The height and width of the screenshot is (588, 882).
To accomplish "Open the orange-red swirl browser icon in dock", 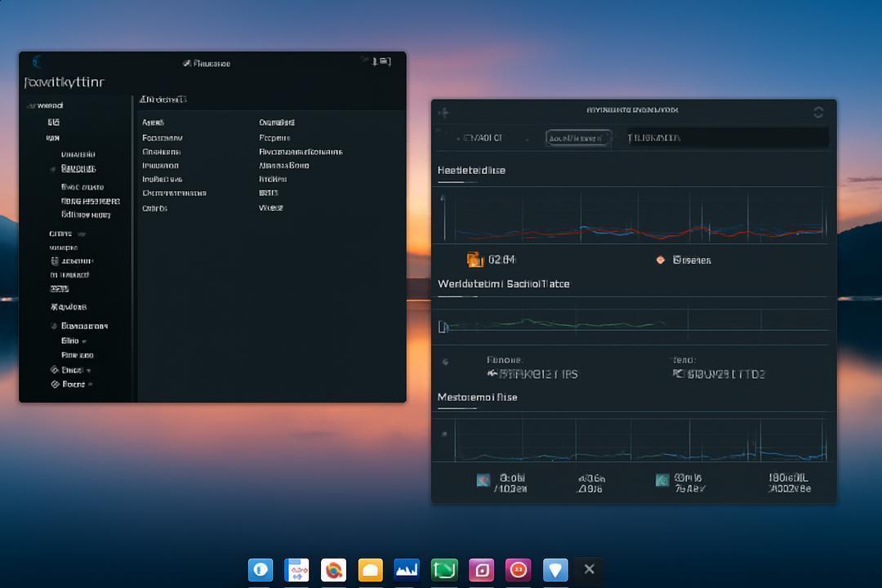I will click(x=333, y=569).
